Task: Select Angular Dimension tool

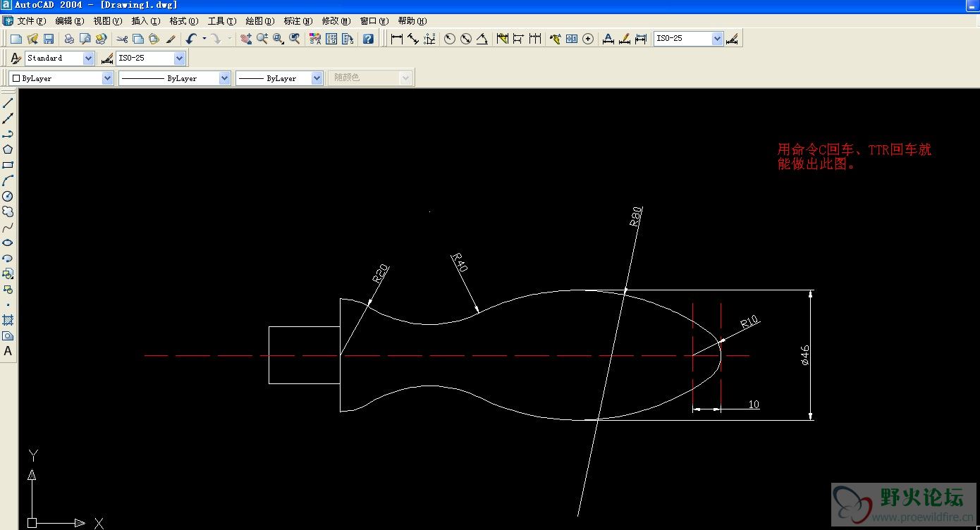Action: 482,39
